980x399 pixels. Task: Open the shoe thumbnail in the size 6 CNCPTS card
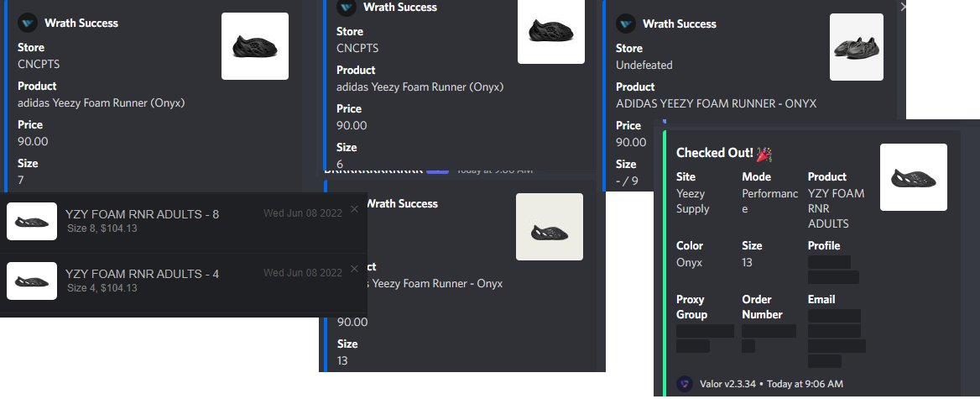click(551, 31)
